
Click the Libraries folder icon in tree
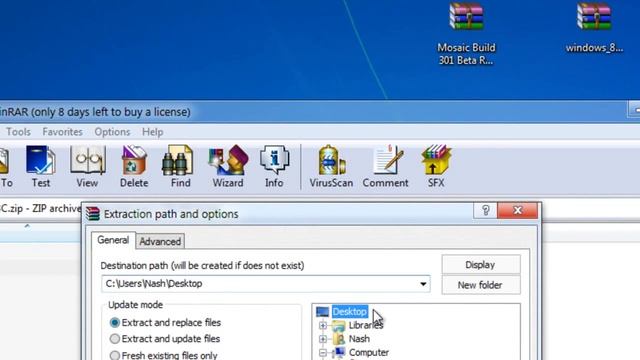tap(338, 326)
